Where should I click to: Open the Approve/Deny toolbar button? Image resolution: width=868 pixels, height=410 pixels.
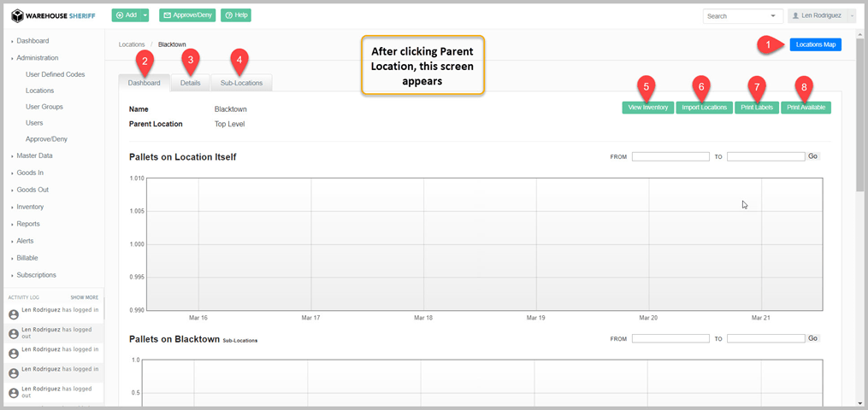186,15
